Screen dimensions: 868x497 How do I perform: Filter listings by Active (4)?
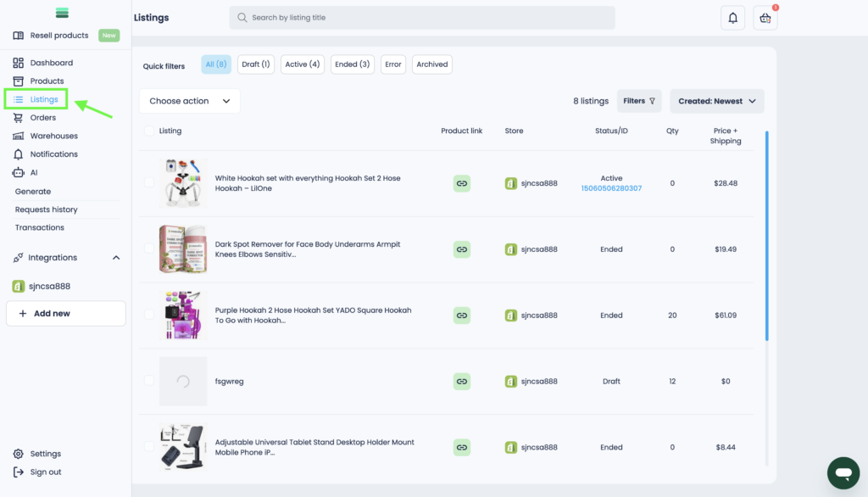click(303, 64)
